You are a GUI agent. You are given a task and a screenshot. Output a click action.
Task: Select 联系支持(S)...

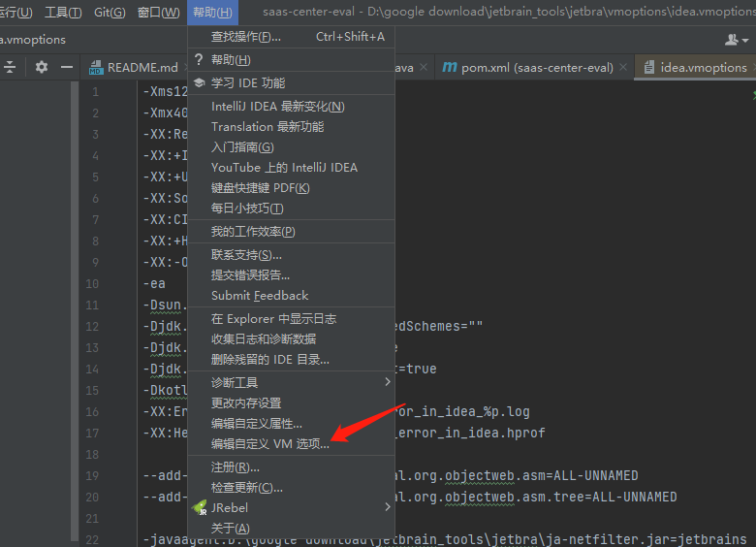click(x=291, y=255)
